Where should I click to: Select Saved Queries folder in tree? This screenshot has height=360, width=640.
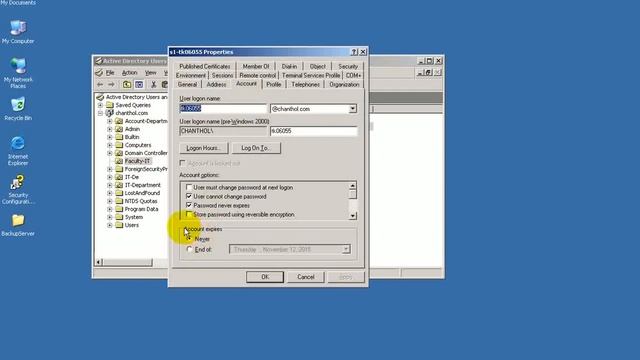tap(133, 105)
